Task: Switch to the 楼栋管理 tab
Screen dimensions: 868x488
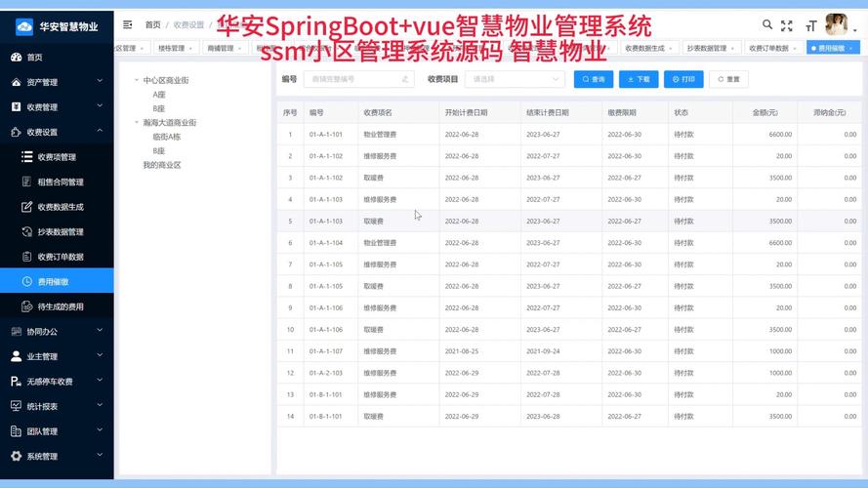Action: click(x=172, y=48)
